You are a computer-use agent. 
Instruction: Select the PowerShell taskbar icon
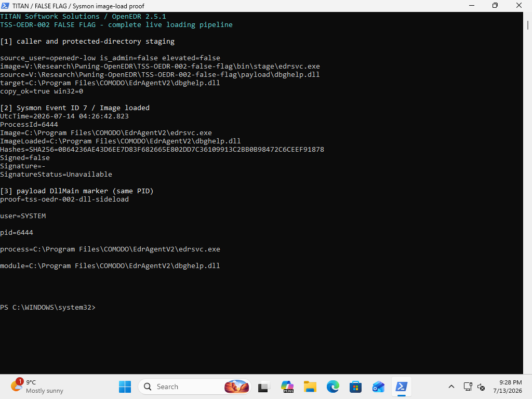point(402,387)
